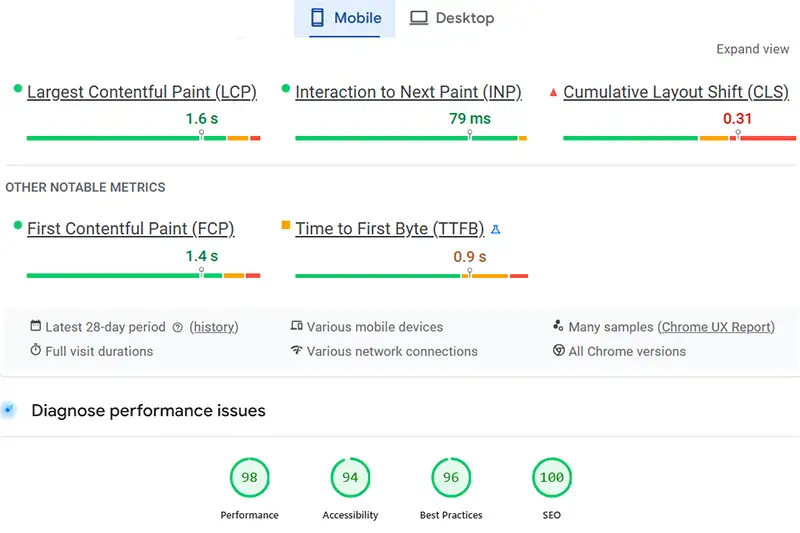800x533 pixels.
Task: Click the red triangle CLS status icon
Action: point(553,92)
